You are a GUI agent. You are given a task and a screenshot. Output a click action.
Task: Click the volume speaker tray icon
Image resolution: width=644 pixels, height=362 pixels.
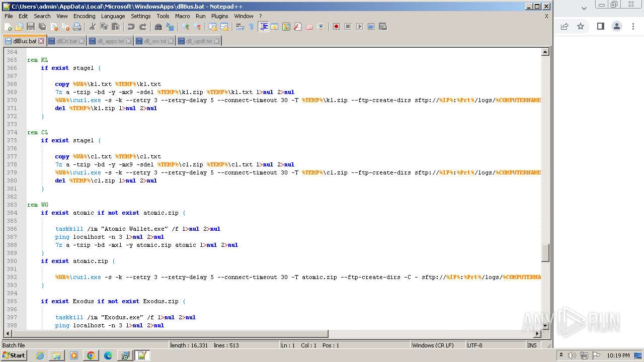pyautogui.click(x=572, y=355)
